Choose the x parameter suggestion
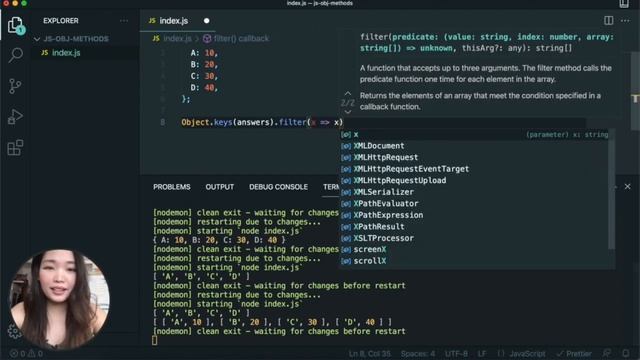The image size is (640, 360). (x=474, y=134)
